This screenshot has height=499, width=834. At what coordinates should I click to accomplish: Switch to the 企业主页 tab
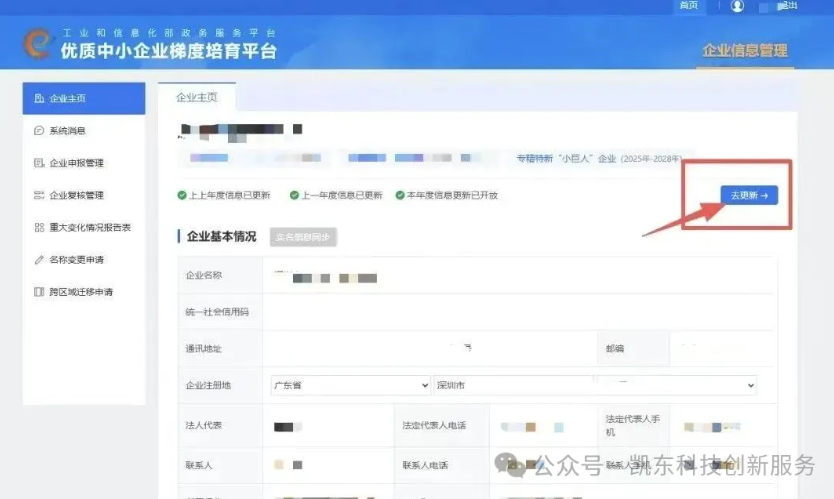click(196, 98)
